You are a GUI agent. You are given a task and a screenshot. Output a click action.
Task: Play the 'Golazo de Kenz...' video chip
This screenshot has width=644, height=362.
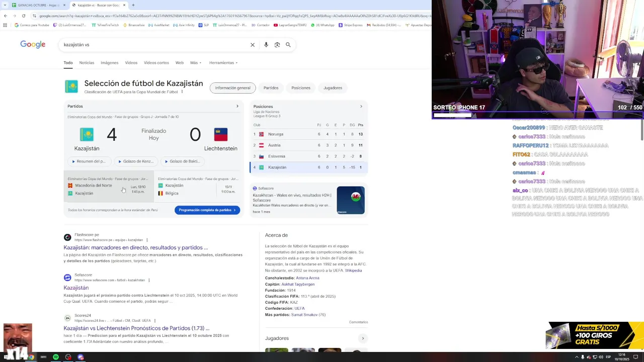(x=136, y=161)
